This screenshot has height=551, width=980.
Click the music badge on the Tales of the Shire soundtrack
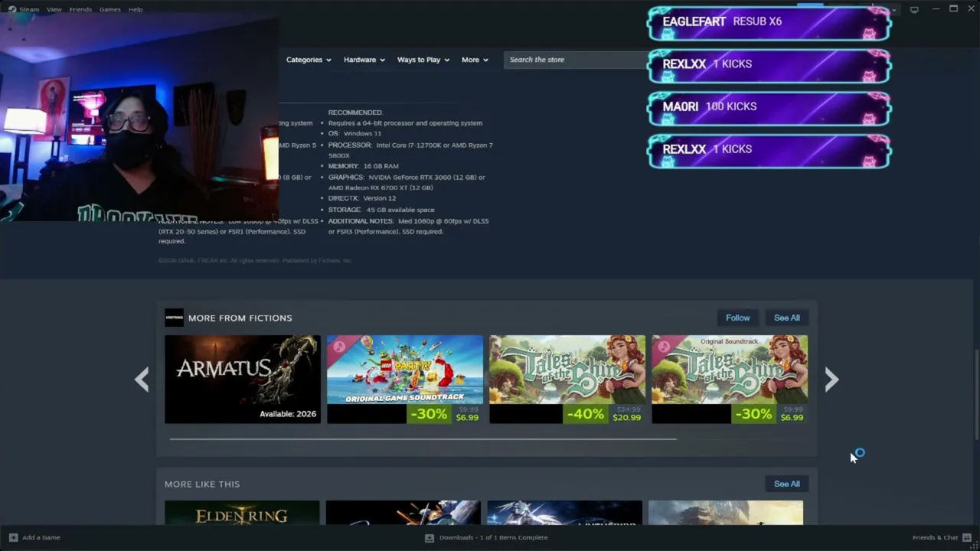tap(662, 346)
